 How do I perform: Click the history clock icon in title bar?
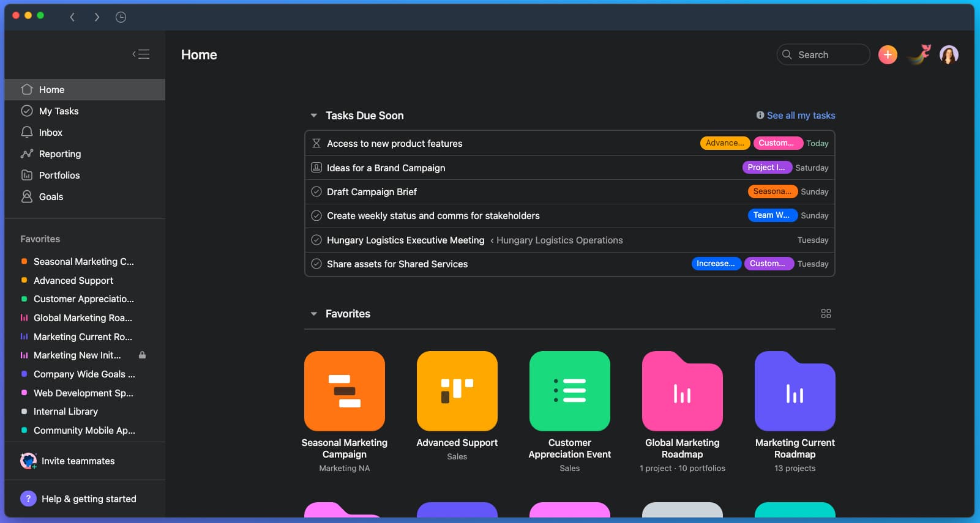121,17
